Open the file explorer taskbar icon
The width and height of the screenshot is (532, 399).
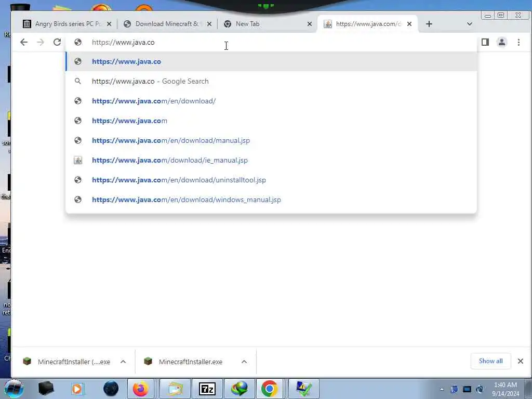pos(175,389)
